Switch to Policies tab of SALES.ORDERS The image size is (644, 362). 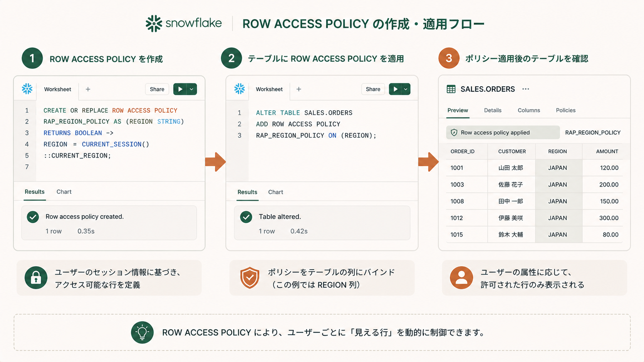point(565,110)
